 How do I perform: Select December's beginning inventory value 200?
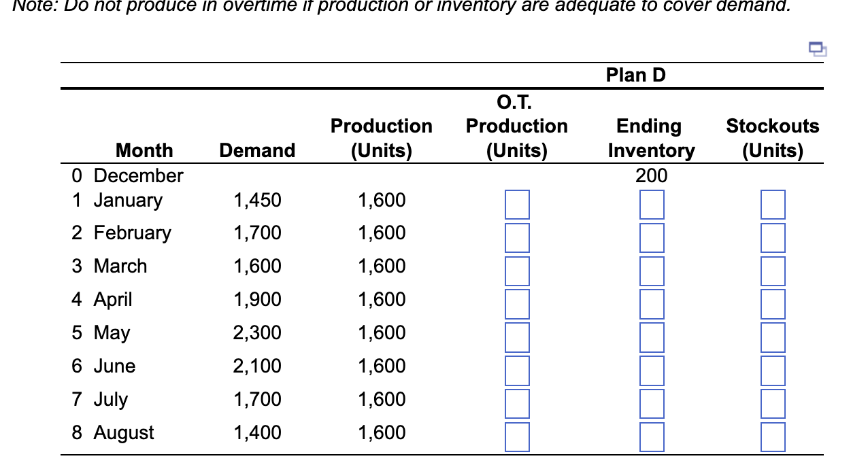652,175
